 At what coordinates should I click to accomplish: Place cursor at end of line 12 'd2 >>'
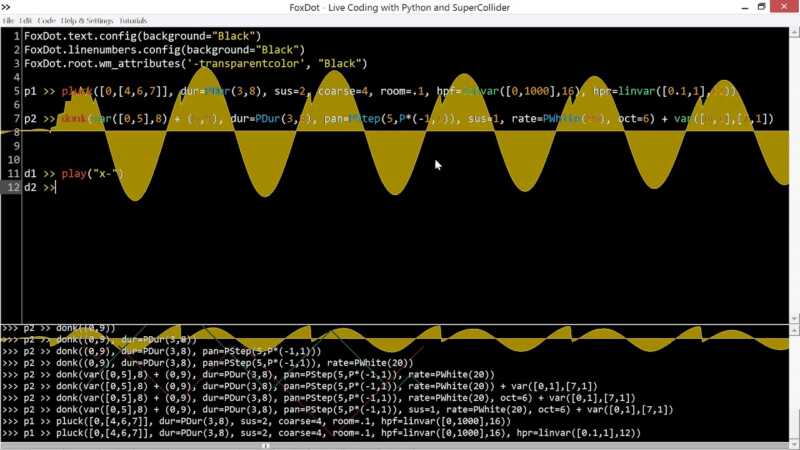click(x=56, y=187)
